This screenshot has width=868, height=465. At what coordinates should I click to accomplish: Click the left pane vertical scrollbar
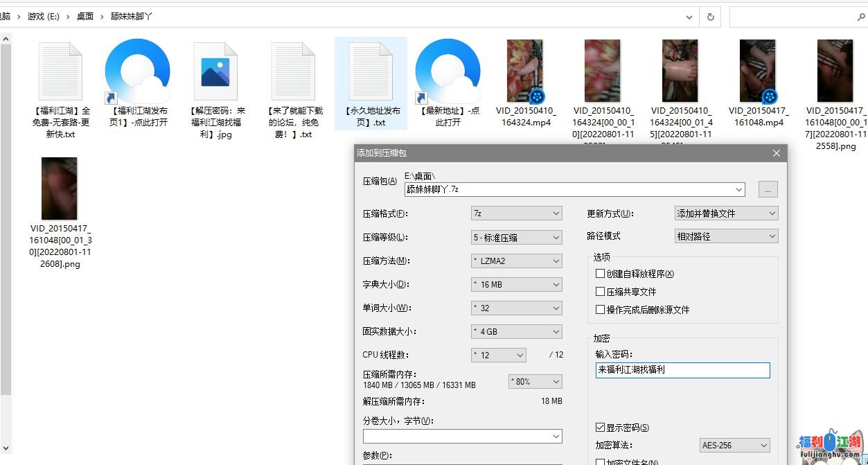coord(6,208)
